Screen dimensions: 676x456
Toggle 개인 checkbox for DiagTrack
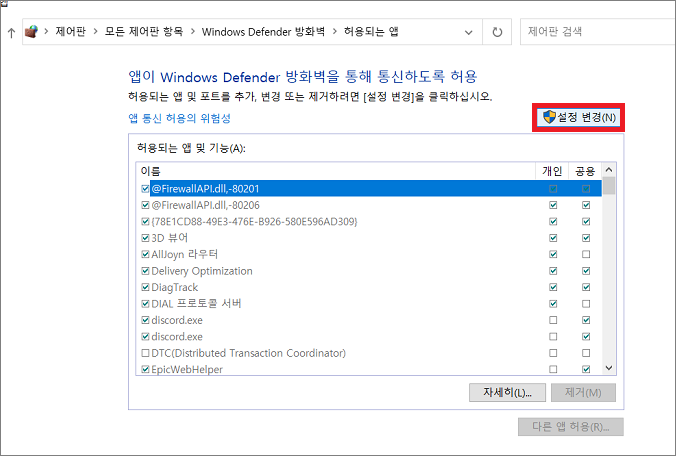[x=553, y=287]
